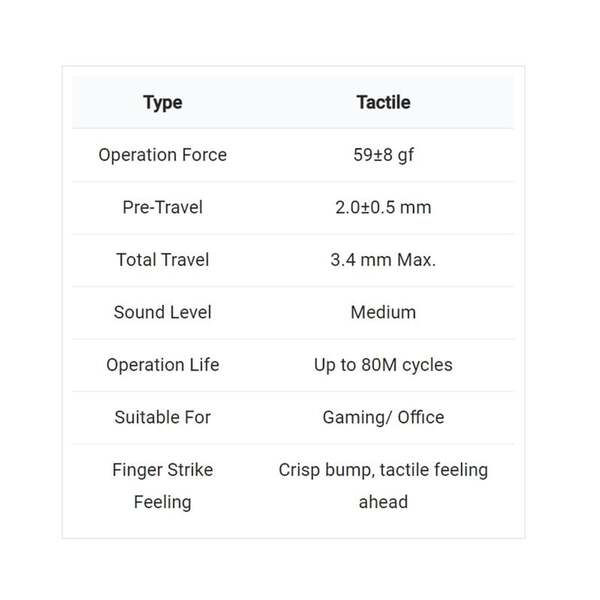Select the Operation Life label
This screenshot has height=600, width=600.
163,365
